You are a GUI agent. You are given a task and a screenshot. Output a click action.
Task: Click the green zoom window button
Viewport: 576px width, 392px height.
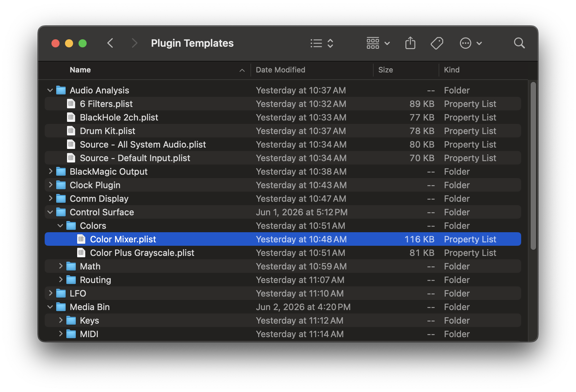(83, 43)
